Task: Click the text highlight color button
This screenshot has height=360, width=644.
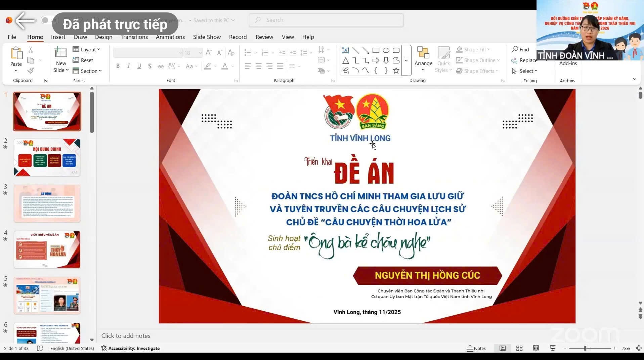Action: tap(208, 66)
